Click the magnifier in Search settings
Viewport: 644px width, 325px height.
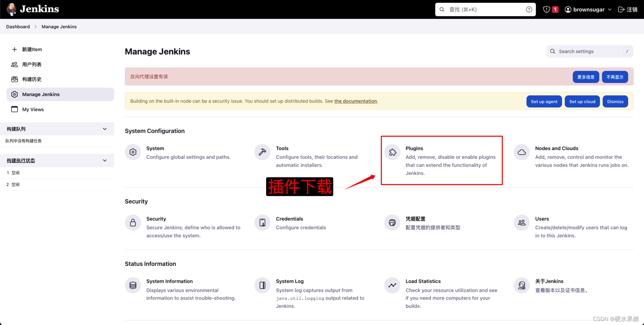[x=553, y=51]
